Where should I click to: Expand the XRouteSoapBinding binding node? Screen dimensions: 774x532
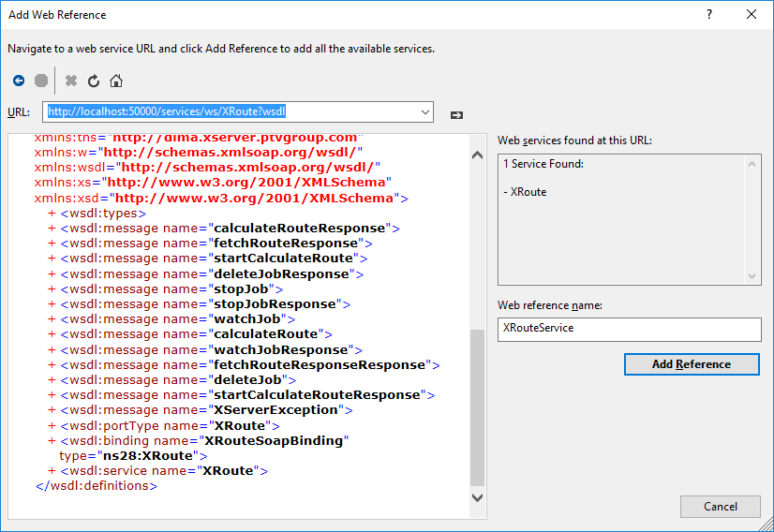tap(52, 440)
